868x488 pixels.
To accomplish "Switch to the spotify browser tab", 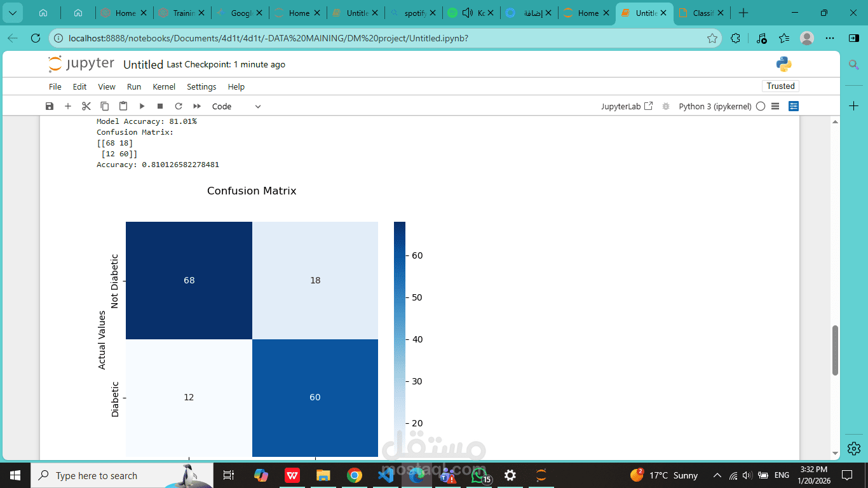I will coord(413,13).
